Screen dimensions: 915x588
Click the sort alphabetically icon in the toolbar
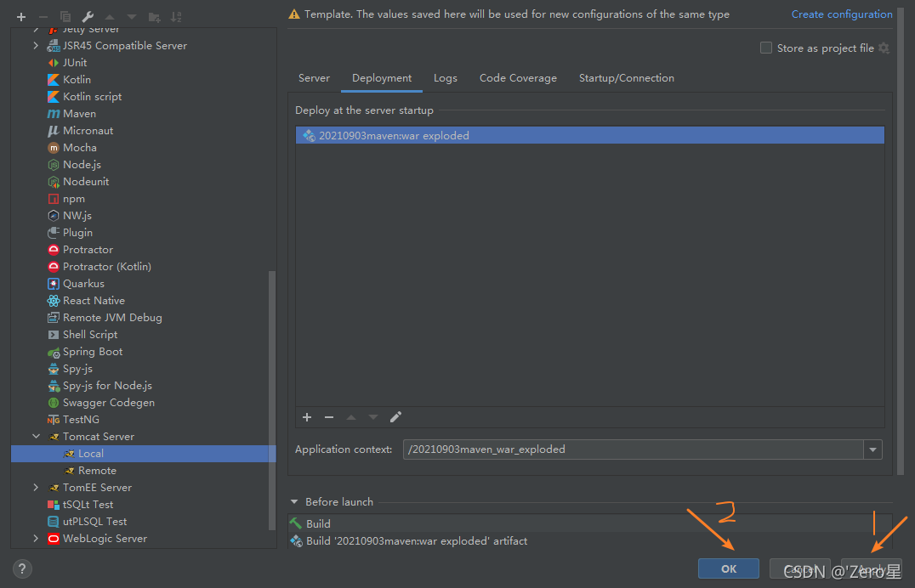coord(176,17)
